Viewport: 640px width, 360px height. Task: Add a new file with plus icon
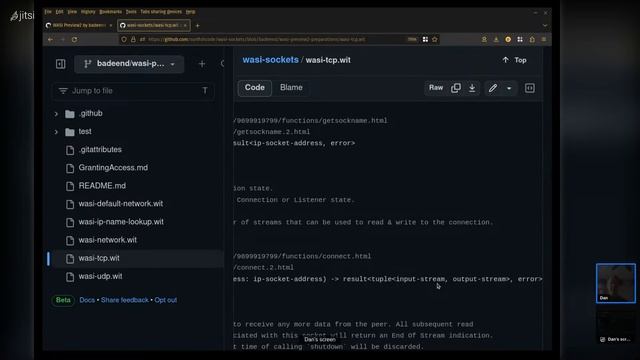202,64
